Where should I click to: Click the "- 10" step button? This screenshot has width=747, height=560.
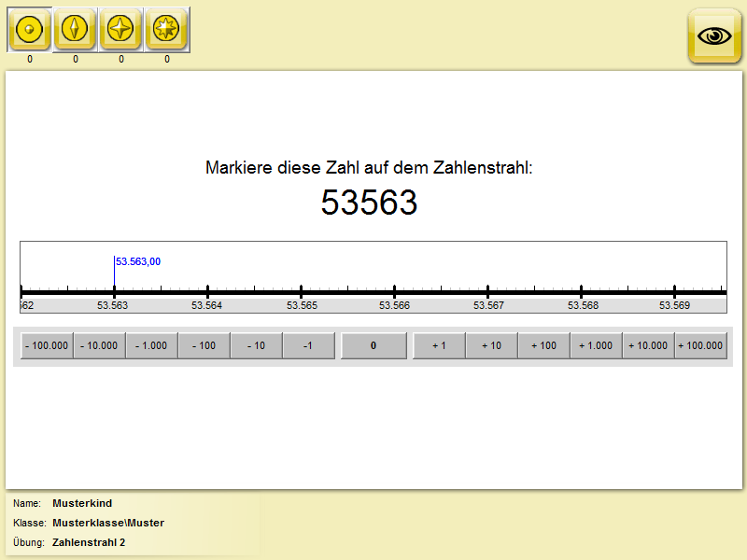coord(256,345)
